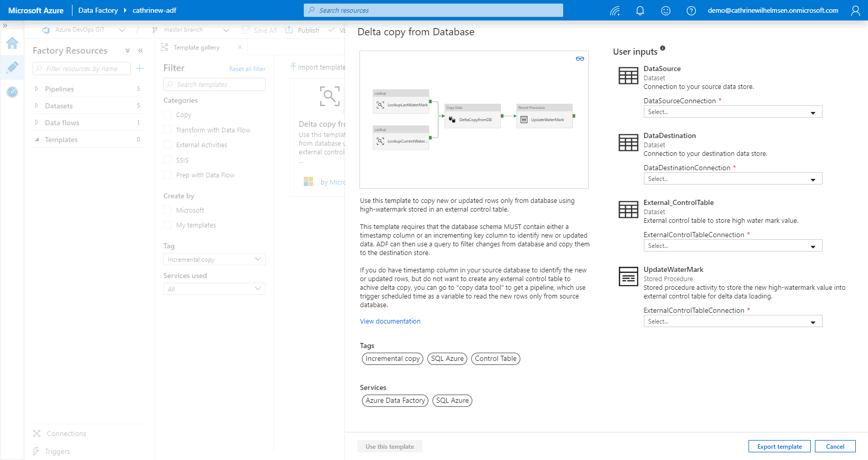The height and width of the screenshot is (460, 868).
Task: Open the DataSourceConnection dropdown
Action: [732, 112]
